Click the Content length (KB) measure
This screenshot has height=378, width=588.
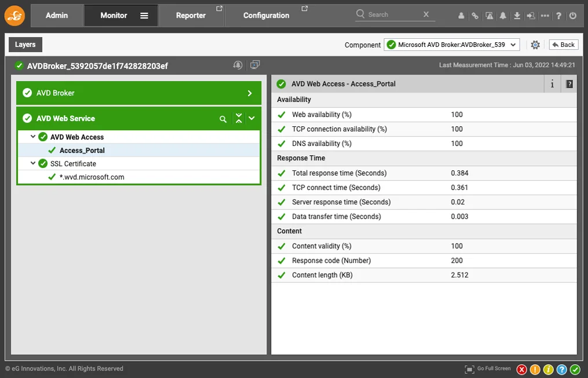click(323, 275)
